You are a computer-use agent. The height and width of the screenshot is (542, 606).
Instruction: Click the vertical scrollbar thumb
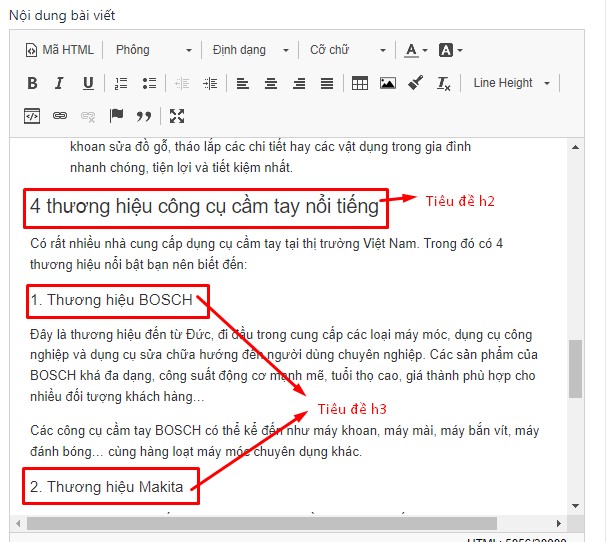575,369
